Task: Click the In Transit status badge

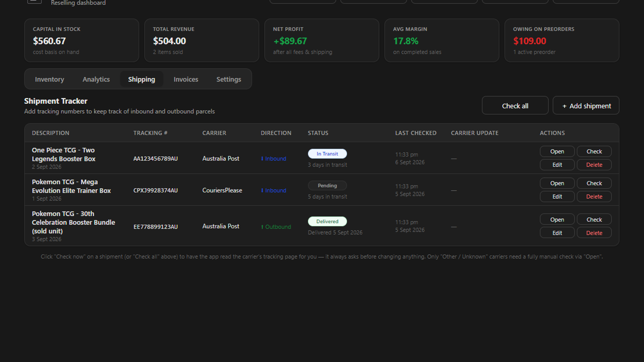Action: coord(327,154)
